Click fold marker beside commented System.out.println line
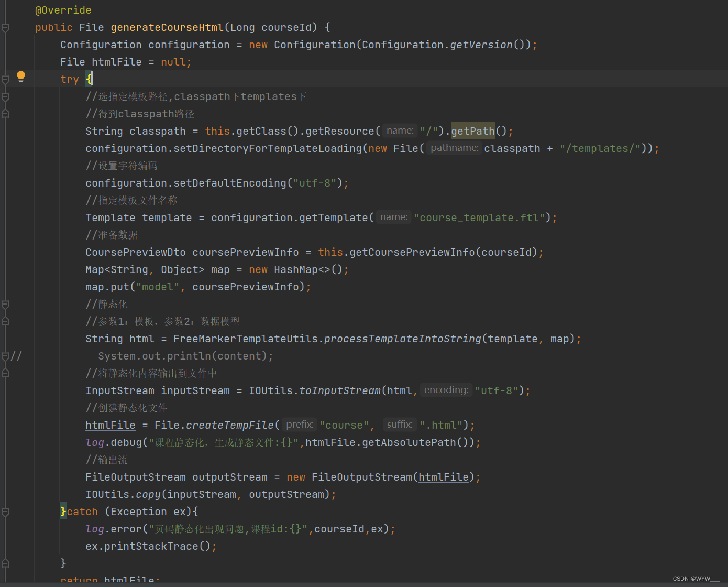This screenshot has width=728, height=587. pyautogui.click(x=5, y=356)
